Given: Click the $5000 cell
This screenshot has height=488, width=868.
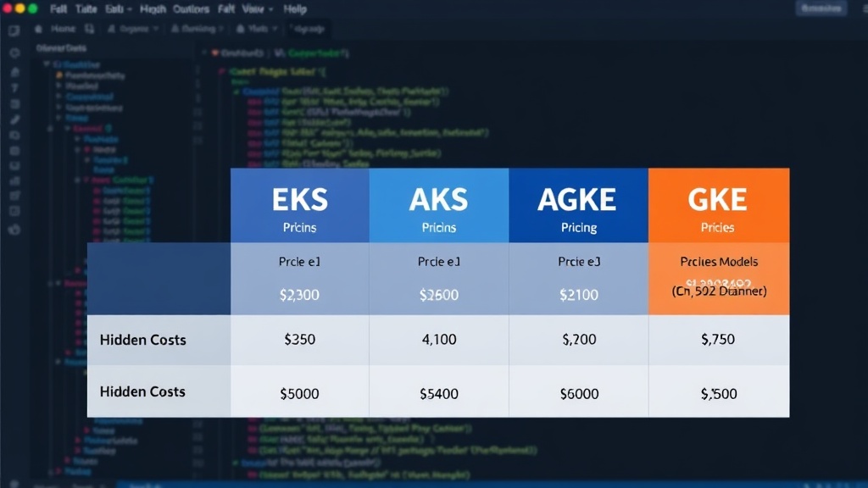Looking at the screenshot, I should (x=300, y=391).
